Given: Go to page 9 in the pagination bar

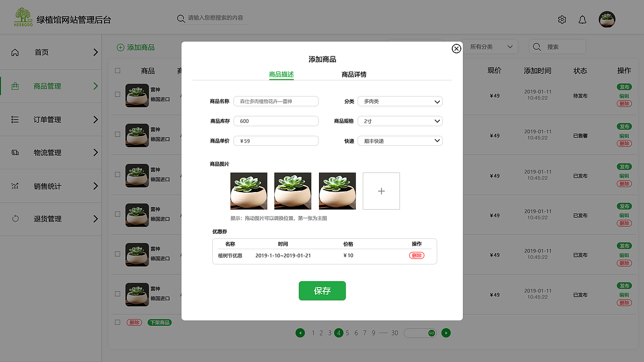Looking at the screenshot, I should [373, 333].
